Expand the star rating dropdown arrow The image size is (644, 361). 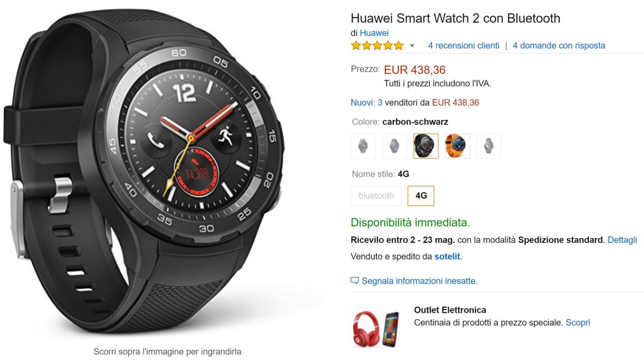(x=412, y=46)
